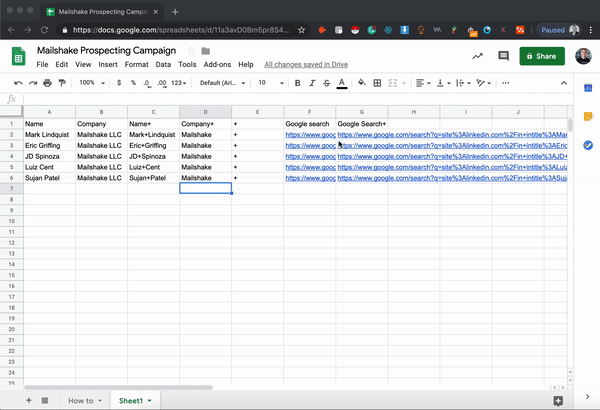Increase decimal places in toolbar
600x410 pixels.
tap(162, 83)
